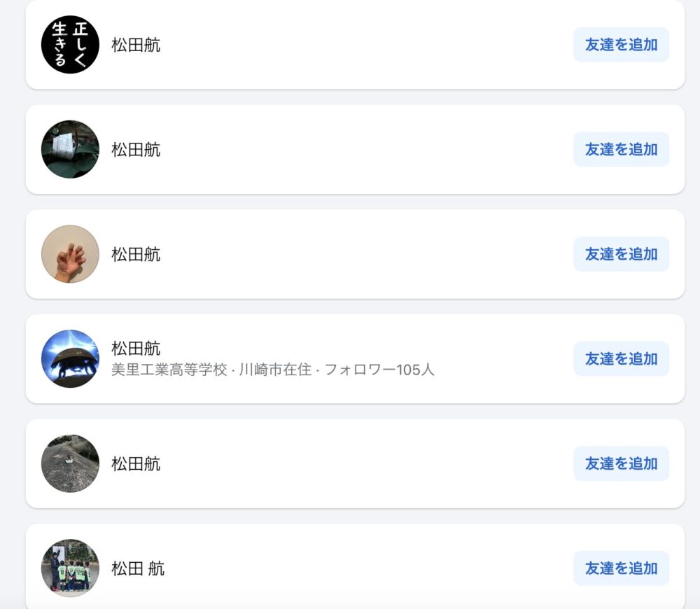Screen dimensions: 700x609
Task: Open the gray rocky ground profile photo
Action: (x=70, y=463)
